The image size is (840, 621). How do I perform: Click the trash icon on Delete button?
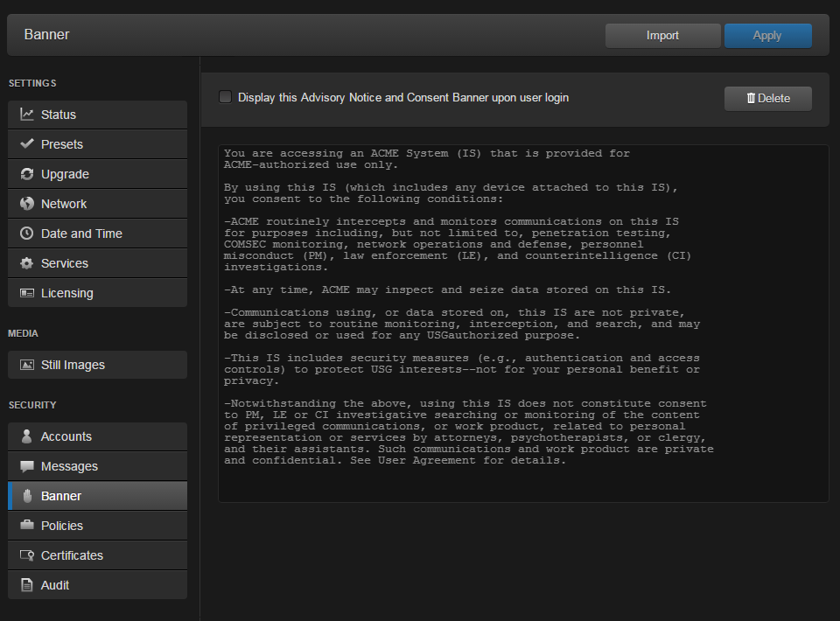tap(751, 98)
